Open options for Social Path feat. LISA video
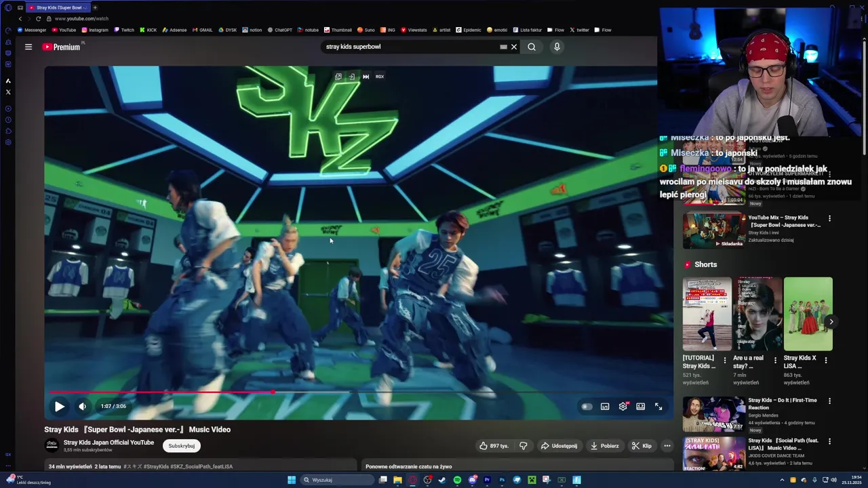The height and width of the screenshot is (488, 868). pos(829,441)
